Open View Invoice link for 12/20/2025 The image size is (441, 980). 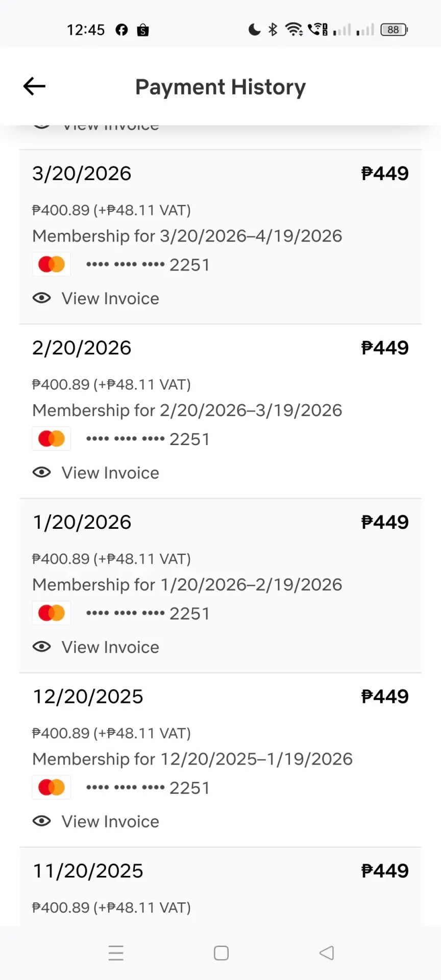[110, 822]
